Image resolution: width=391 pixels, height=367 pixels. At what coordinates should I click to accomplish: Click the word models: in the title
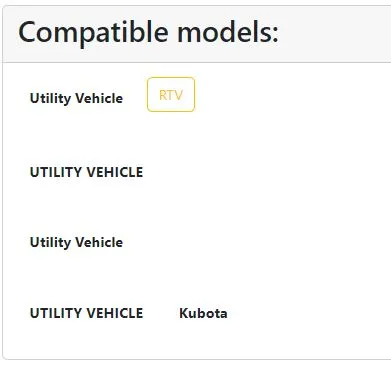point(228,32)
